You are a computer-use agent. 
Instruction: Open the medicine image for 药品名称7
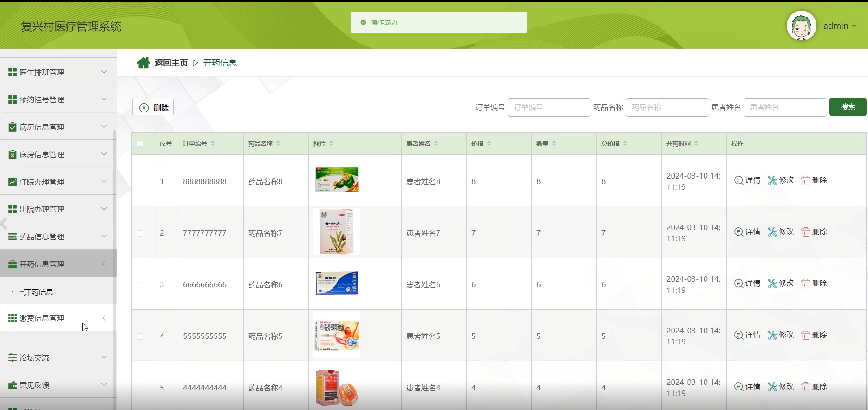tap(337, 231)
